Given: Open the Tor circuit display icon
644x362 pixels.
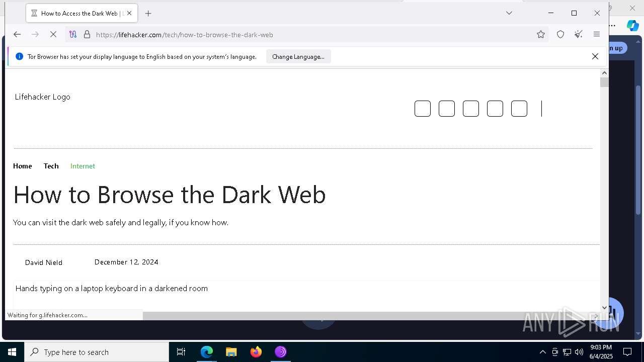Looking at the screenshot, I should point(73,35).
